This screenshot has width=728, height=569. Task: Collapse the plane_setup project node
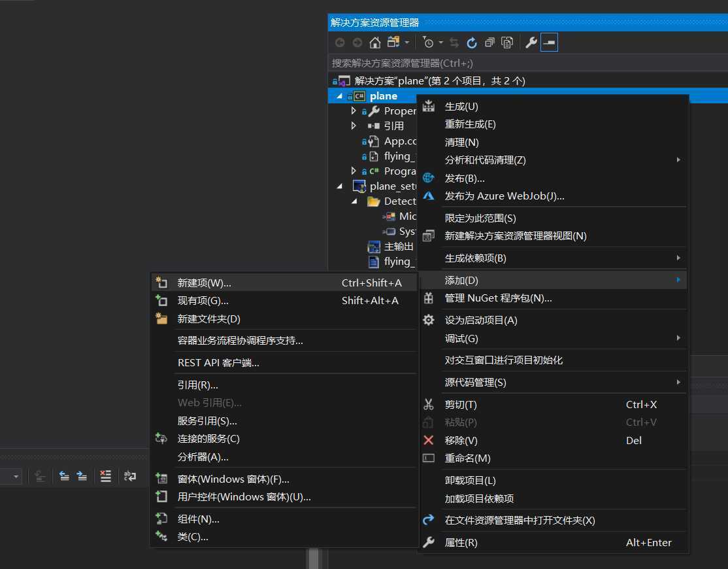pos(339,186)
